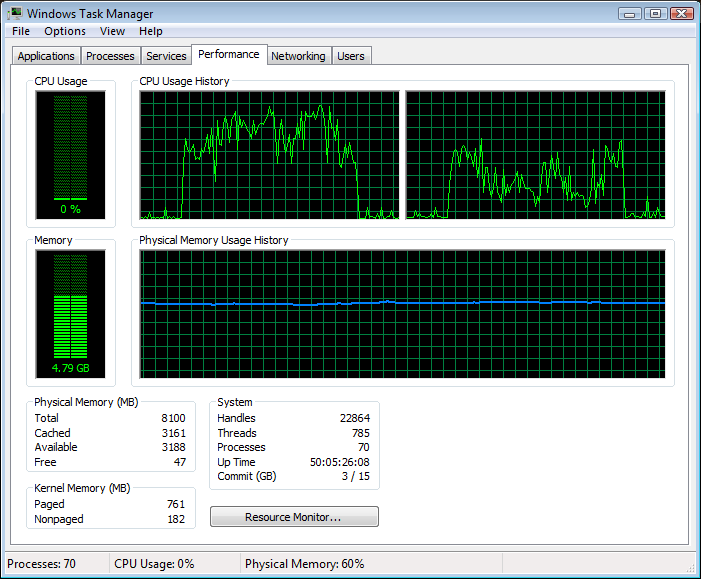The image size is (701, 579).
Task: Click the left CPU Usage History graph
Action: [269, 155]
